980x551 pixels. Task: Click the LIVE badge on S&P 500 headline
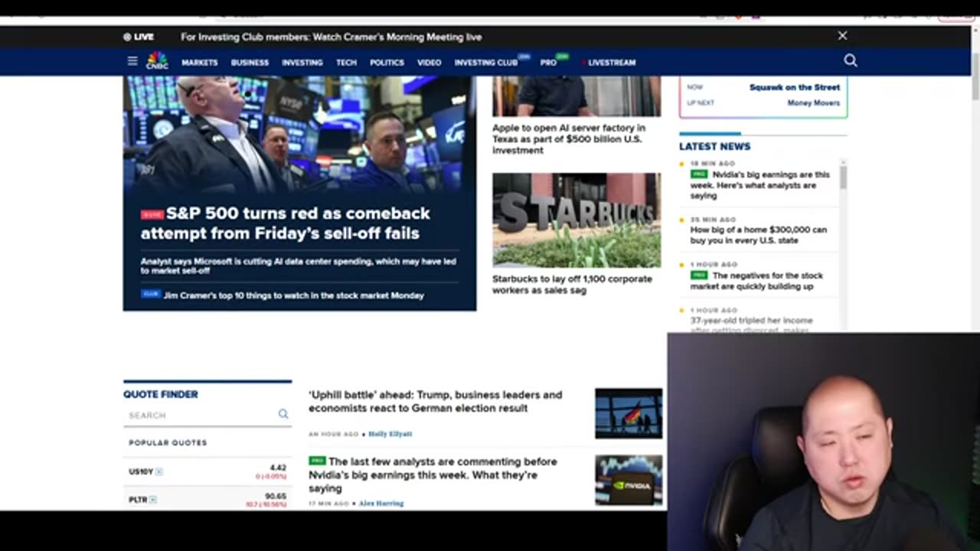coord(152,215)
